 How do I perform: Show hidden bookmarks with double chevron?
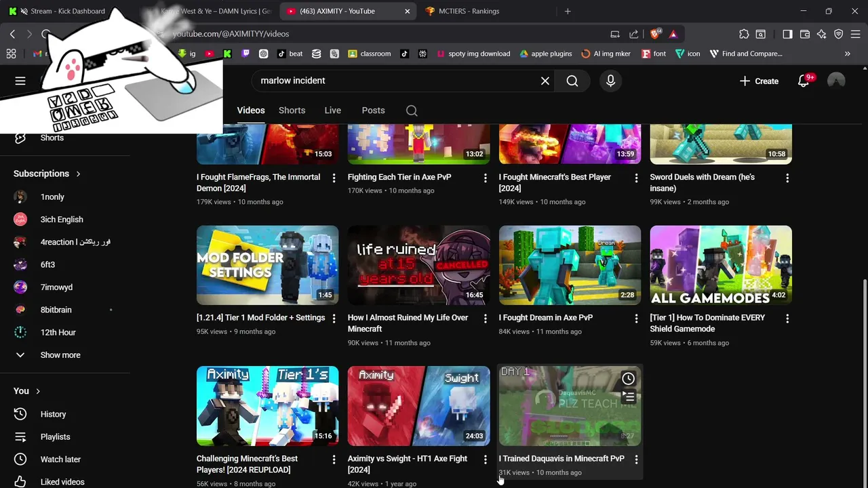847,54
